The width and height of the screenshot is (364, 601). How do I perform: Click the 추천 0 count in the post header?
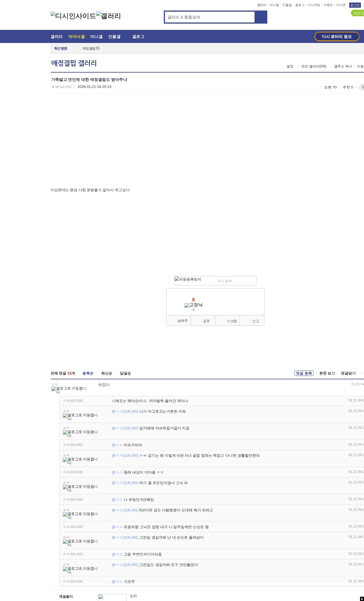348,87
